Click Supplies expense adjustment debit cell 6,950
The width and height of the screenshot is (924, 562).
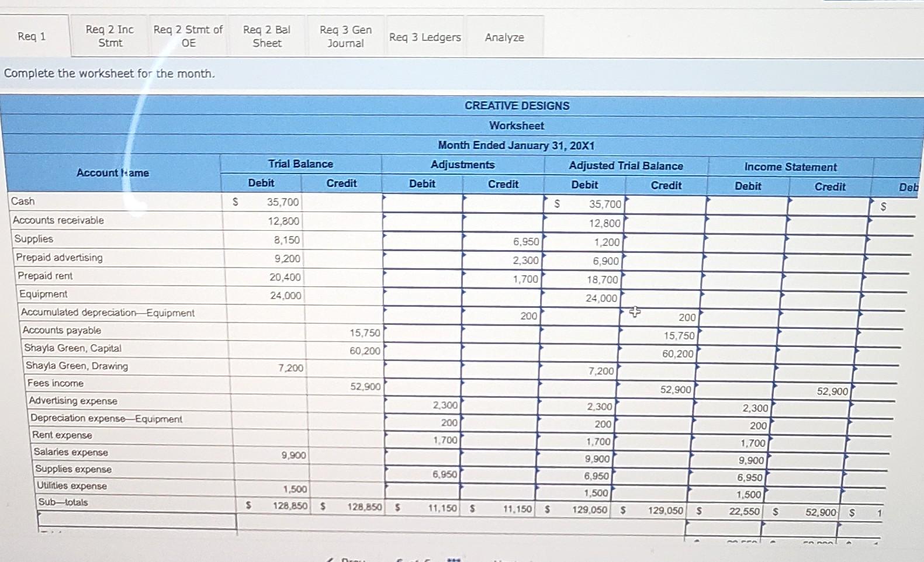pyautogui.click(x=422, y=474)
